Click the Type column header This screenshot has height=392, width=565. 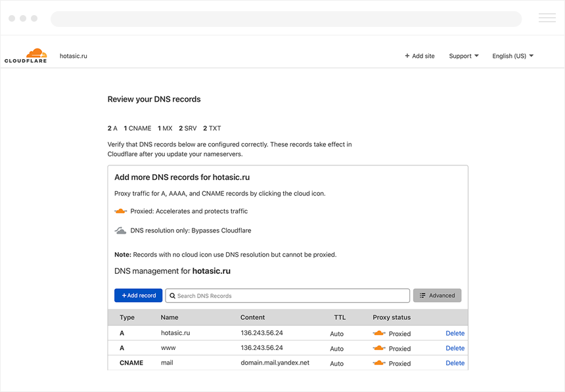pyautogui.click(x=127, y=317)
